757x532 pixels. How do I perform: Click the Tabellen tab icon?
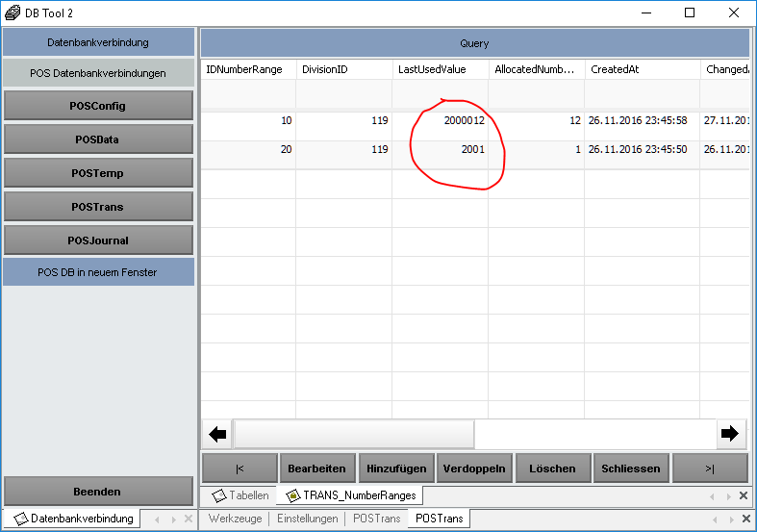click(x=219, y=495)
